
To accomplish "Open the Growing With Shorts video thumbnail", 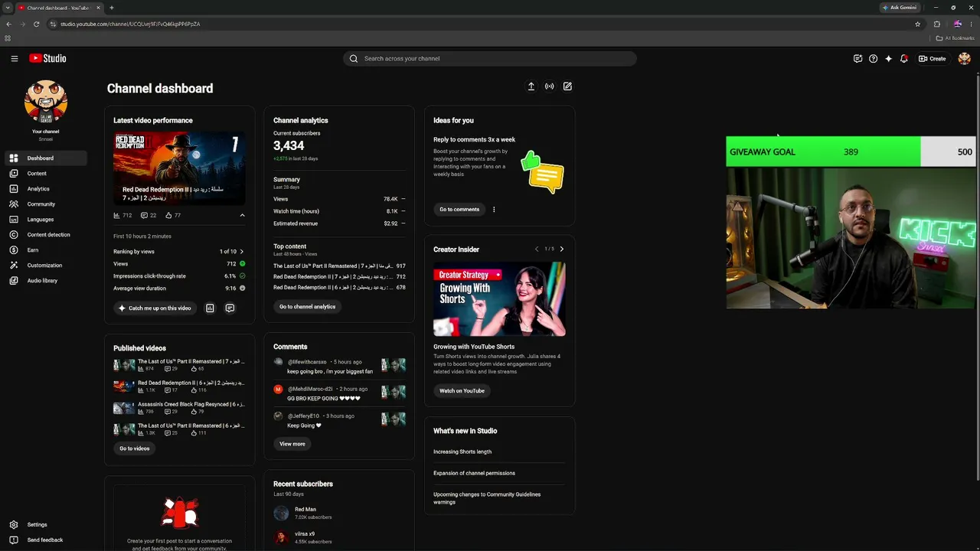I will 499,299.
